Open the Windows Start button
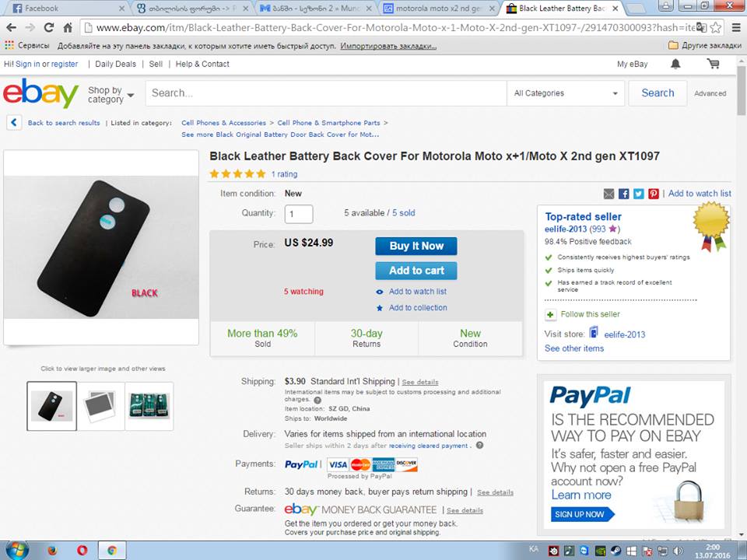This screenshot has width=747, height=560. point(17,551)
